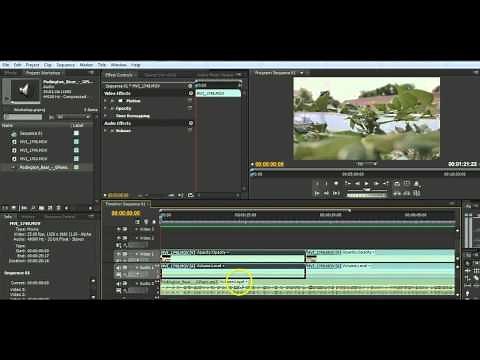Viewport: 480px width, 360px height.
Task: Step forward one frame in Program monitor
Action: click(376, 183)
